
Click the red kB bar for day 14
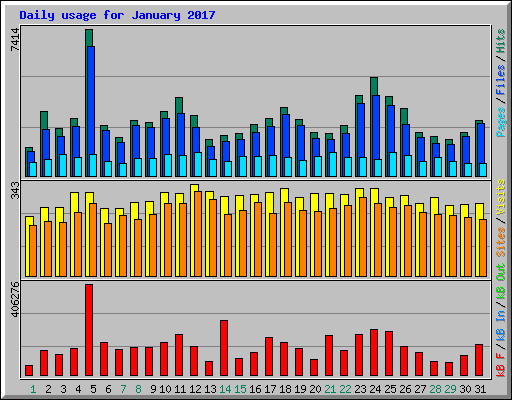224,348
